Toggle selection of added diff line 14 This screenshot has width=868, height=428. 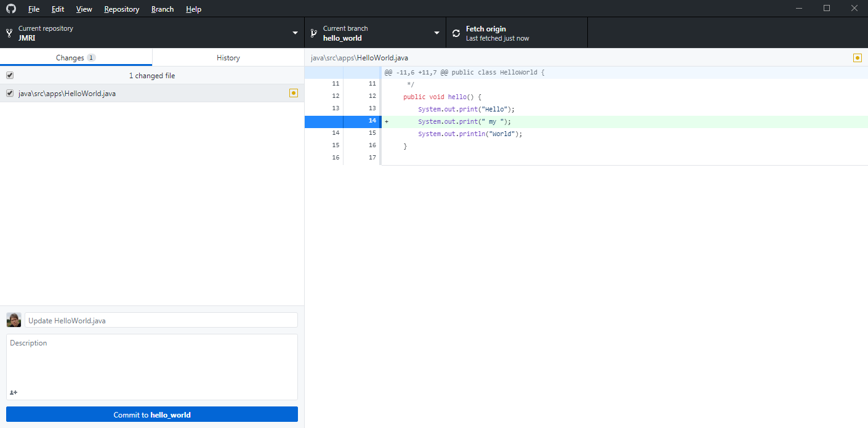[x=343, y=121]
